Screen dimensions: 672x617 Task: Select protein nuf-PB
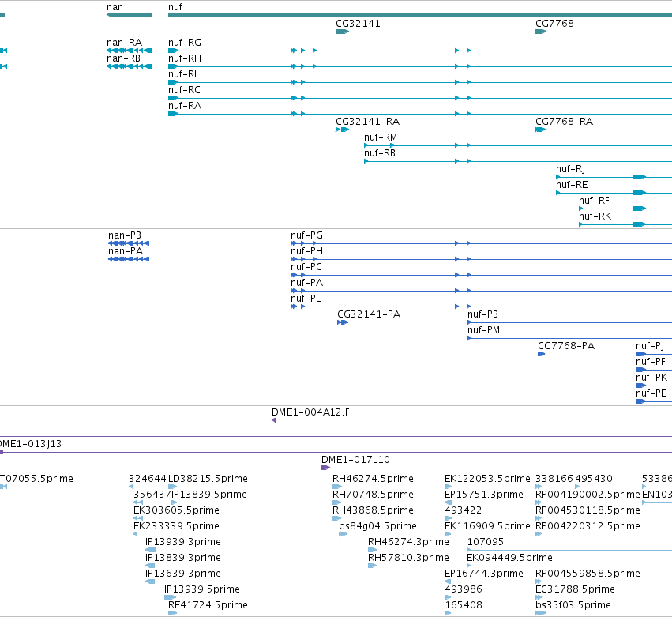click(x=483, y=314)
